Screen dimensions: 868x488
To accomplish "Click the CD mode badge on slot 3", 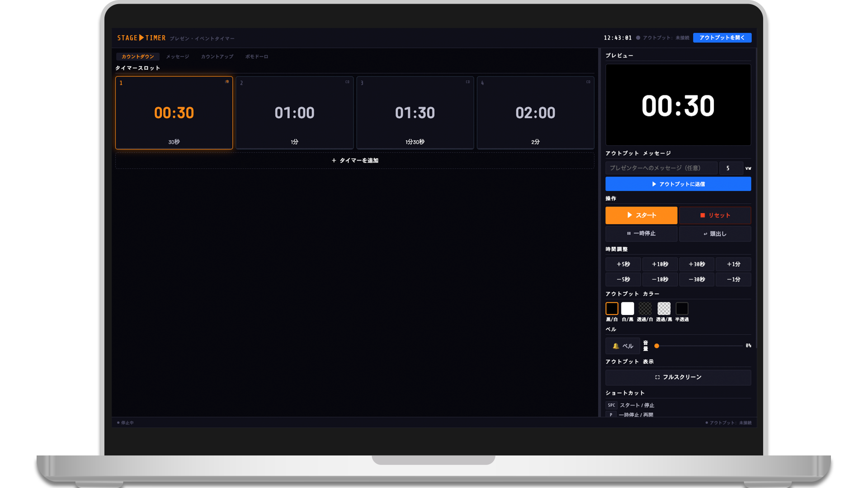I will (468, 82).
